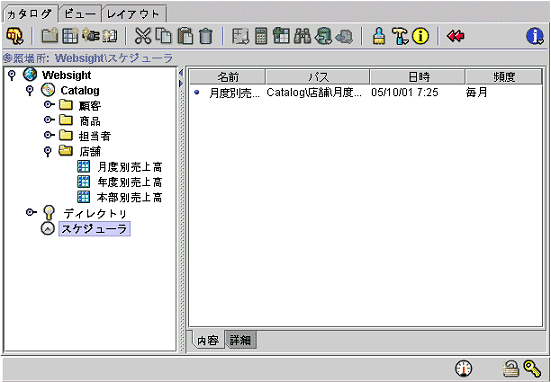The image size is (551, 382).
Task: Click the red double-arrow back icon
Action: pos(455,36)
